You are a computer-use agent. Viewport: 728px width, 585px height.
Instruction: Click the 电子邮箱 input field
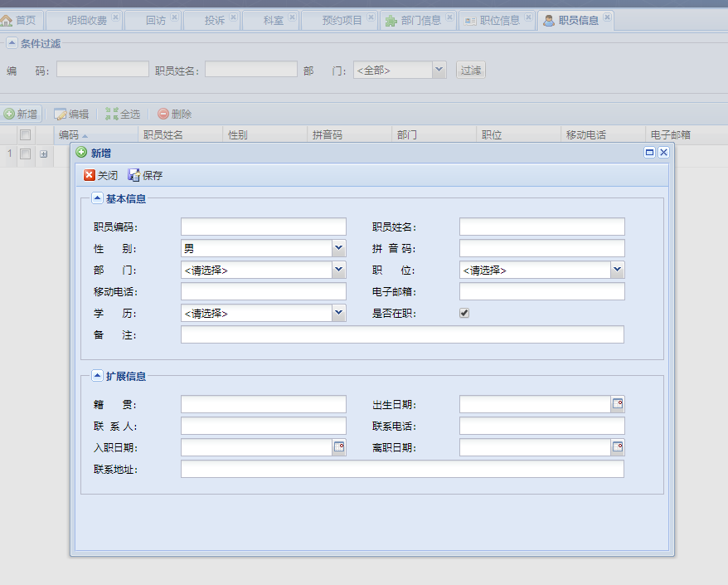point(542,291)
